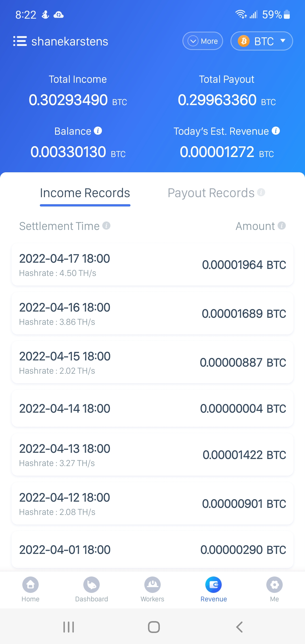Tap the Payout Records info icon
The width and height of the screenshot is (305, 644).
[x=261, y=192]
